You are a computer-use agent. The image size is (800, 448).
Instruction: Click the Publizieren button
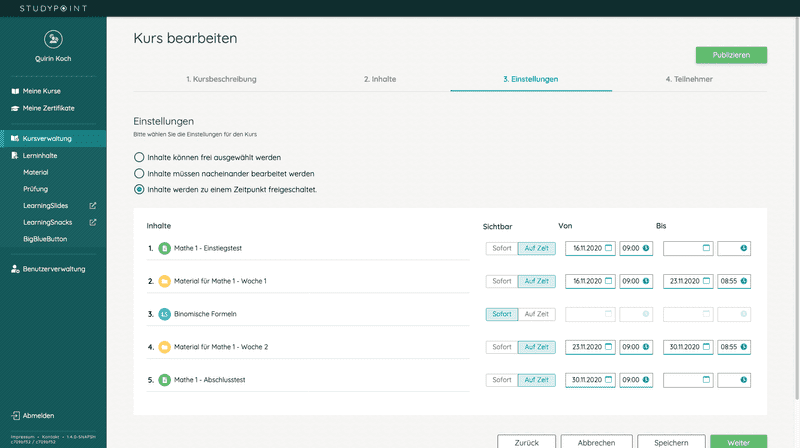click(731, 55)
